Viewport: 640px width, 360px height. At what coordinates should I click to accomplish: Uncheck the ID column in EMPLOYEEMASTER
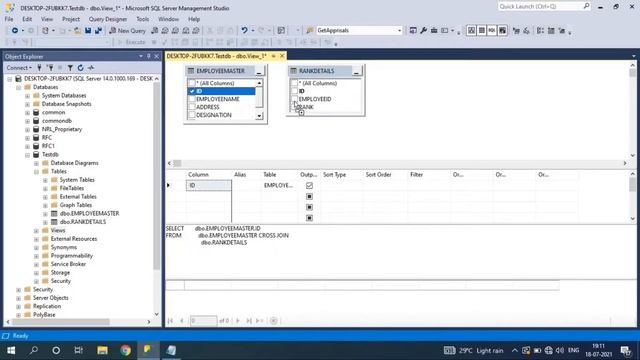tap(191, 91)
